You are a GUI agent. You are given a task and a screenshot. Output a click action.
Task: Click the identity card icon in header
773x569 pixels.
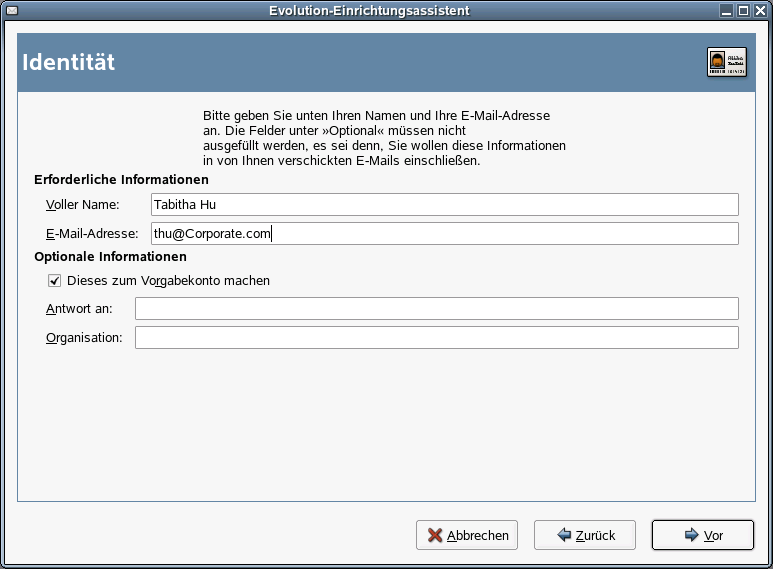(x=727, y=62)
